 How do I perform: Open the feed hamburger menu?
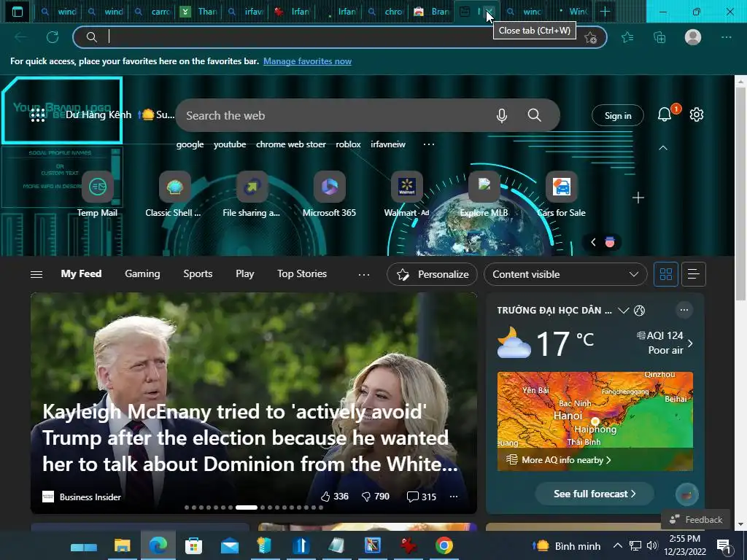tap(36, 274)
